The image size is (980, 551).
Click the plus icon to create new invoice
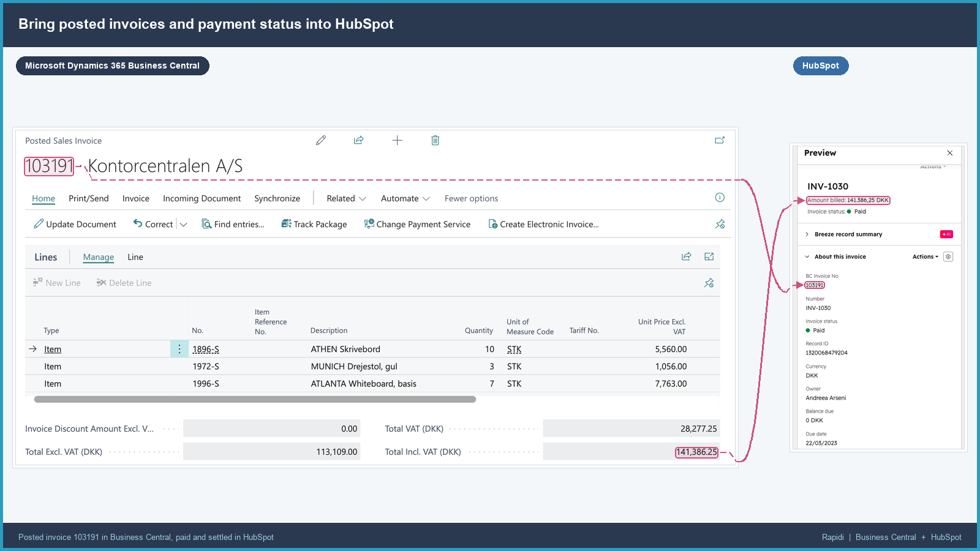(398, 140)
